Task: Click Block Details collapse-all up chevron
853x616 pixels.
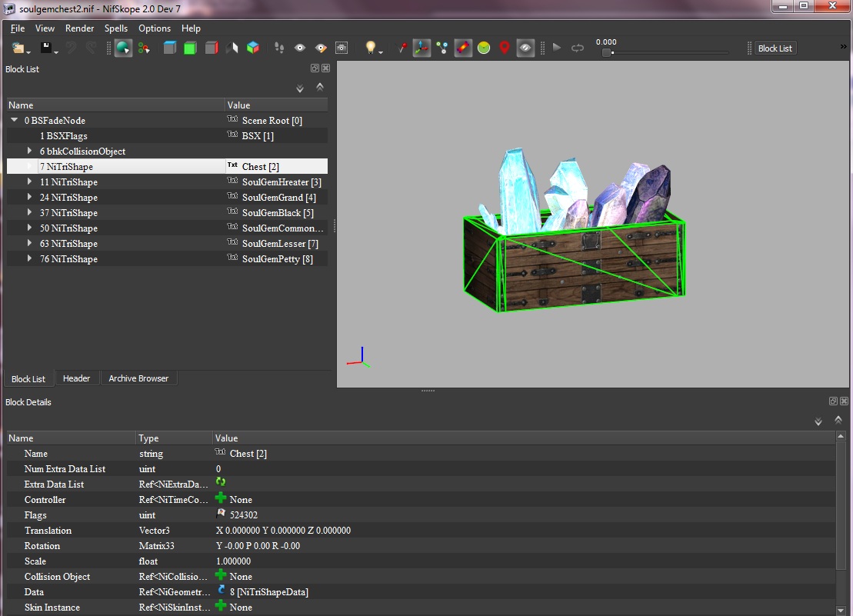Action: coord(838,420)
